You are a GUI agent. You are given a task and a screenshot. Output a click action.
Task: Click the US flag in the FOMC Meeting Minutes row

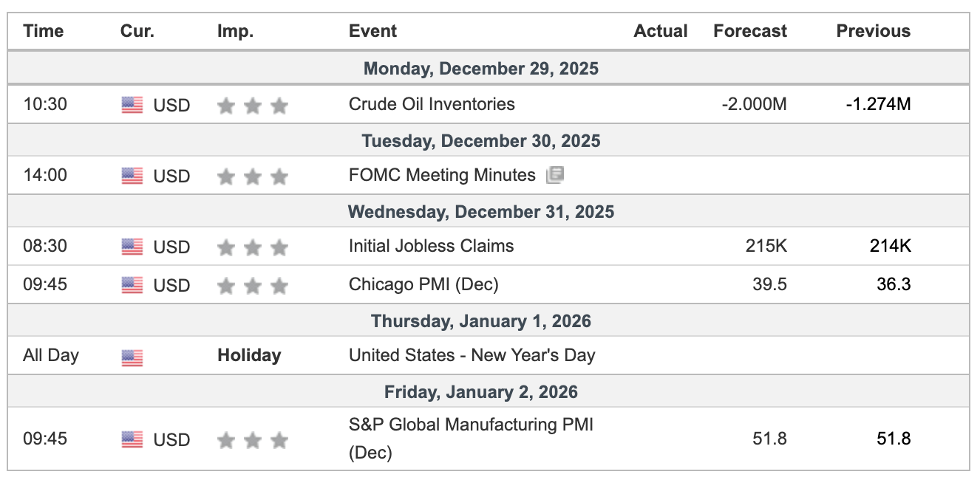[132, 176]
